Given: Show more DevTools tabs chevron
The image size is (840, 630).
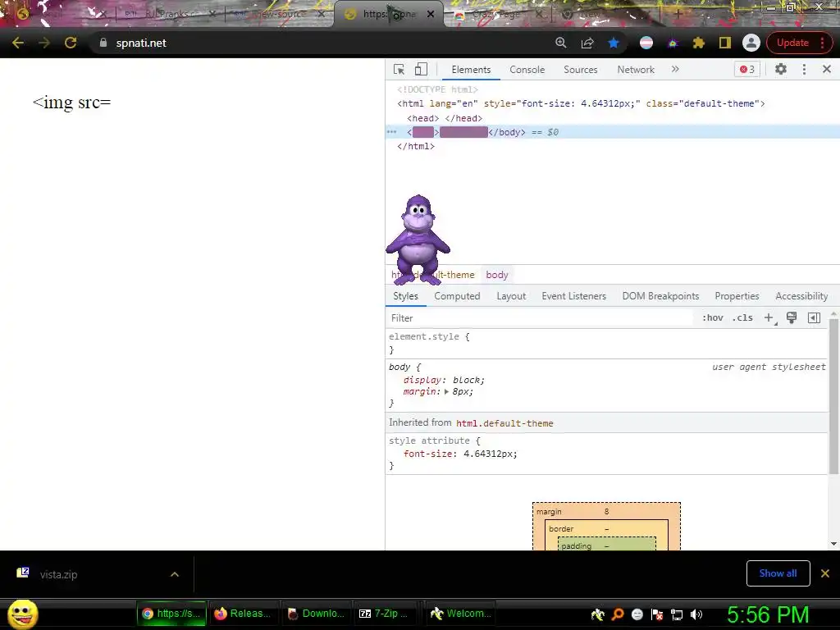Looking at the screenshot, I should (x=675, y=69).
